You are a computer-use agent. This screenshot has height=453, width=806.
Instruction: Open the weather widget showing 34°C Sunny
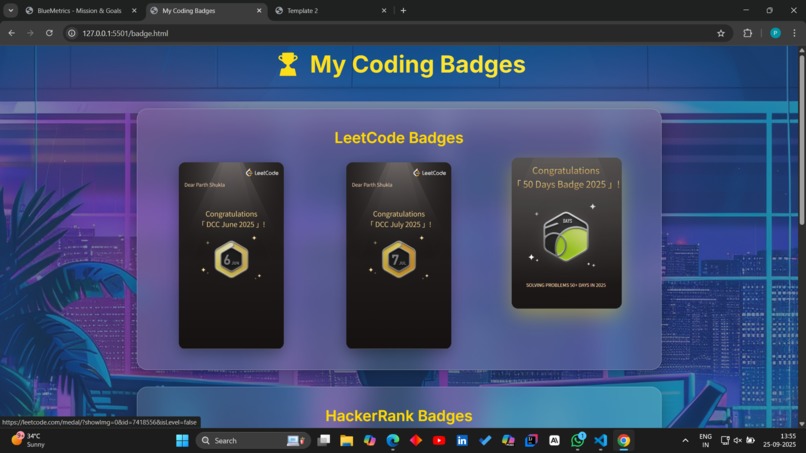(x=28, y=440)
